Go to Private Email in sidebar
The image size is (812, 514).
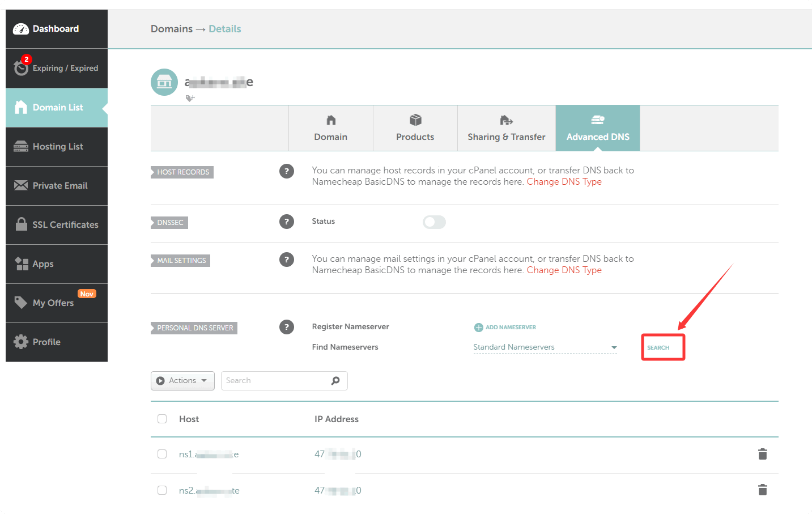[x=57, y=186]
